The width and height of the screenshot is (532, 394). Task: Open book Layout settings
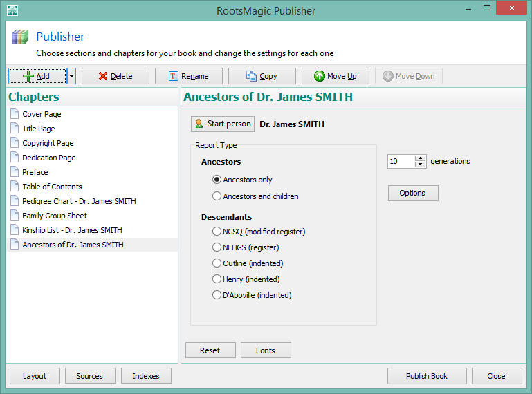point(35,376)
